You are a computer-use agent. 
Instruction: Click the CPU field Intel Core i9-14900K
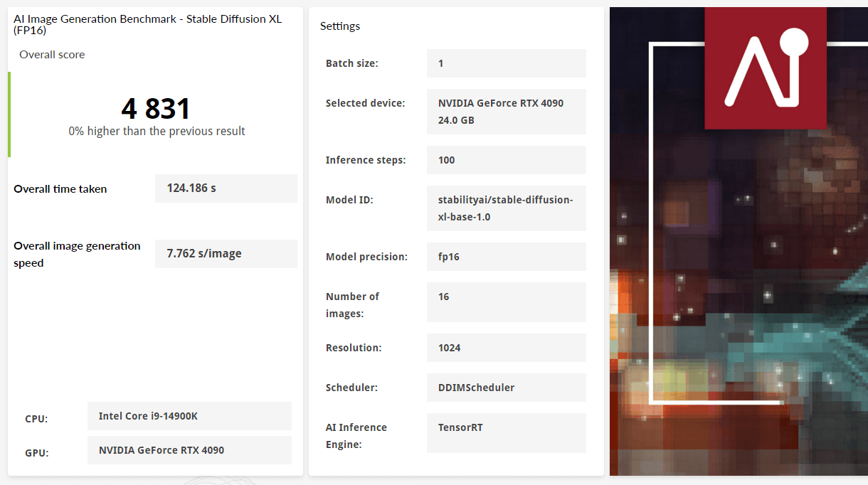coord(189,416)
